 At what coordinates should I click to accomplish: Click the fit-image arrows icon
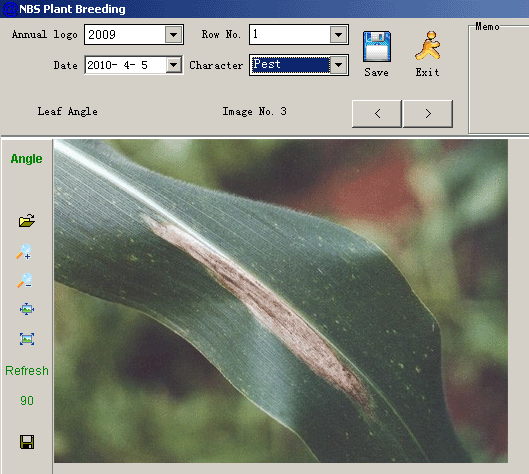click(27, 309)
